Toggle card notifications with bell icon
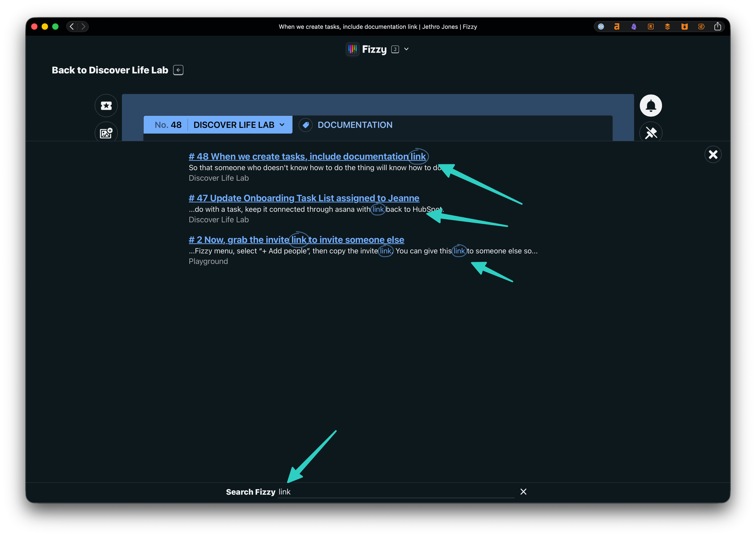 point(651,106)
